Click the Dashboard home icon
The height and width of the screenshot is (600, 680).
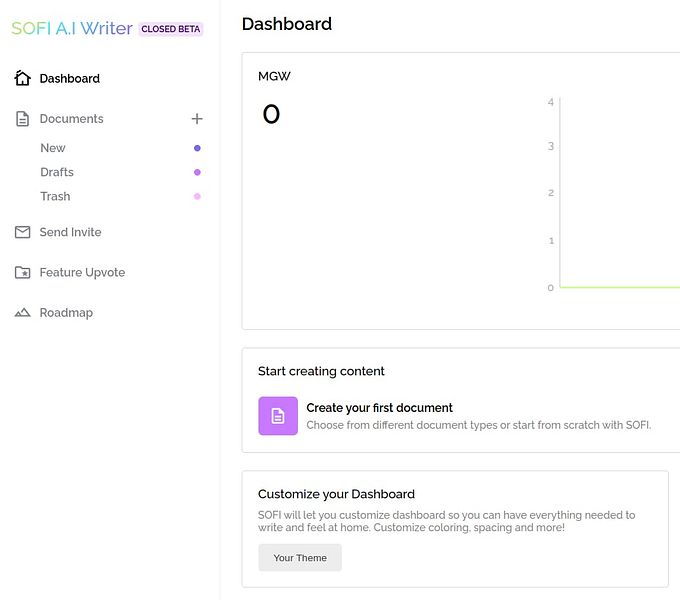pos(22,78)
